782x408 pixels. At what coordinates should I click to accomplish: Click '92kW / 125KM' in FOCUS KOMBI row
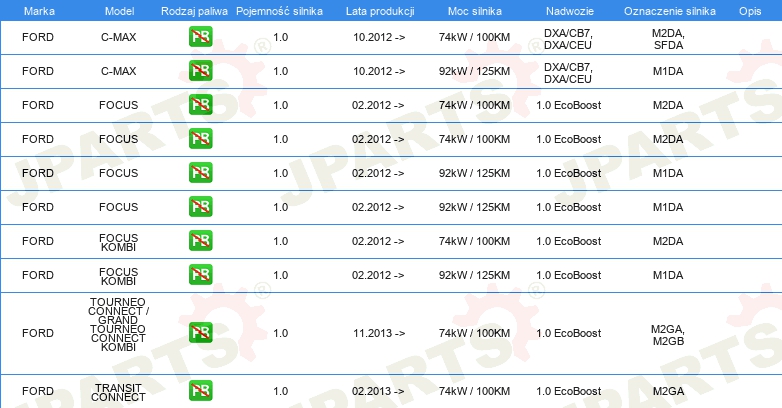tap(474, 275)
